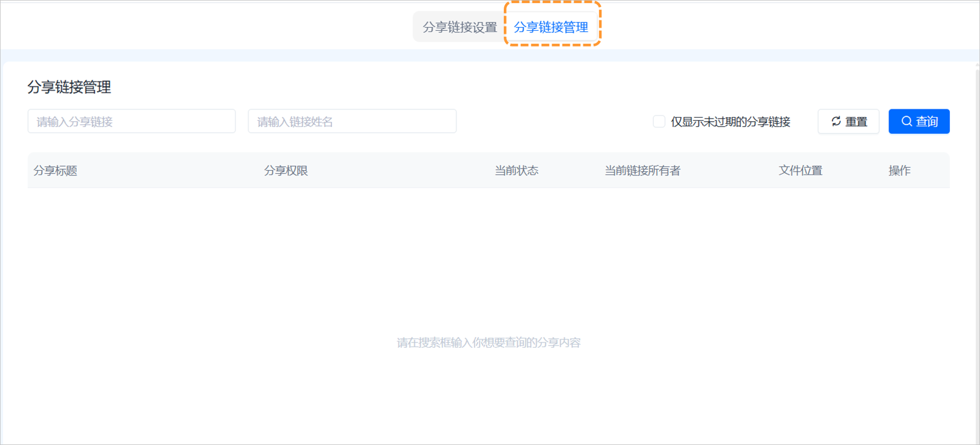Click the empty-state hint 请在搜索框输入 text
This screenshot has height=445, width=980.
coord(489,343)
